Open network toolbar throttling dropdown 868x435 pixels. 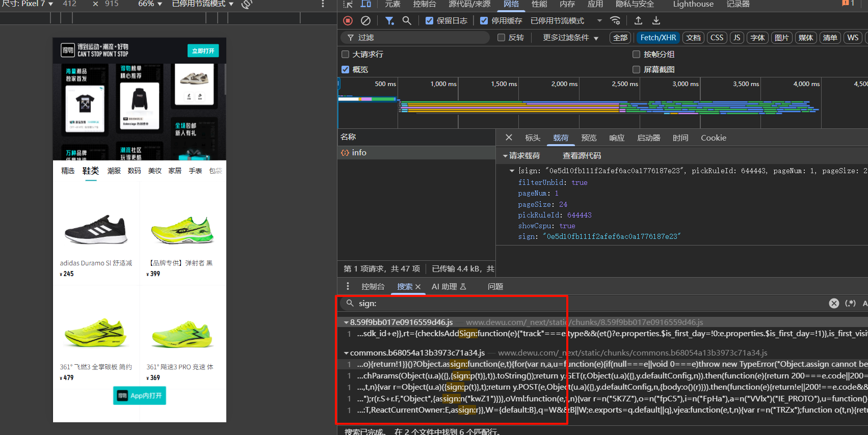click(x=566, y=21)
